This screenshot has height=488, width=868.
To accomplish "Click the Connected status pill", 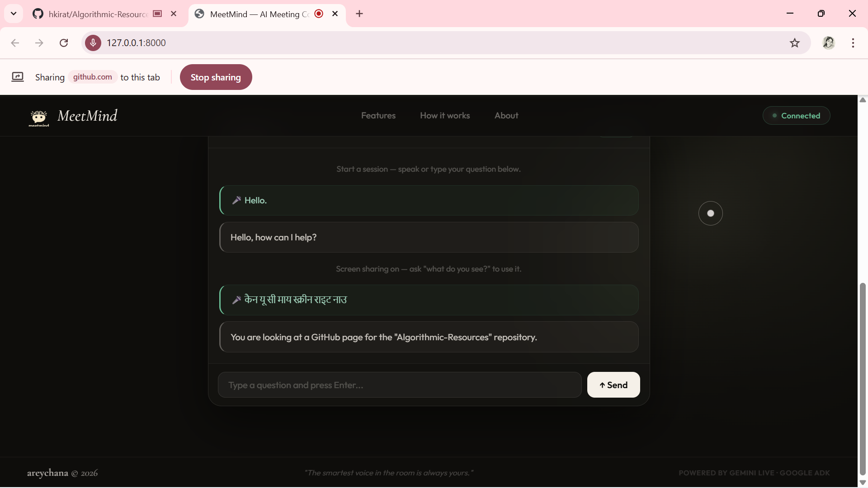I will click(x=797, y=116).
